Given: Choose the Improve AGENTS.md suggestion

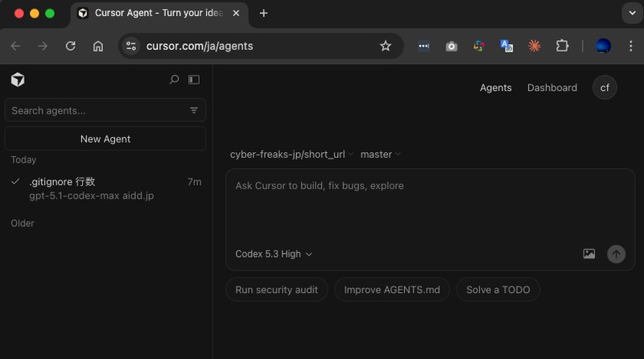Looking at the screenshot, I should [x=392, y=290].
